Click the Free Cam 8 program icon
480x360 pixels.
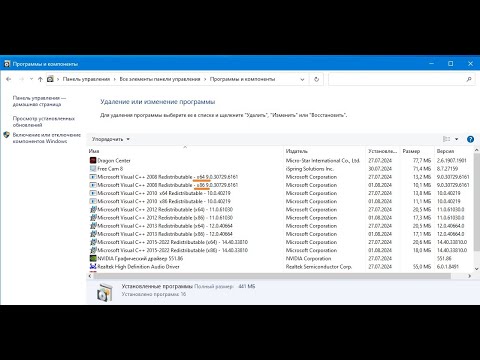93,169
